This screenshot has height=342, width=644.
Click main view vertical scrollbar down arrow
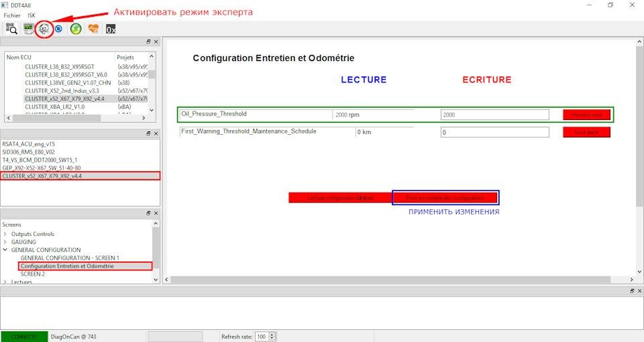point(639,272)
